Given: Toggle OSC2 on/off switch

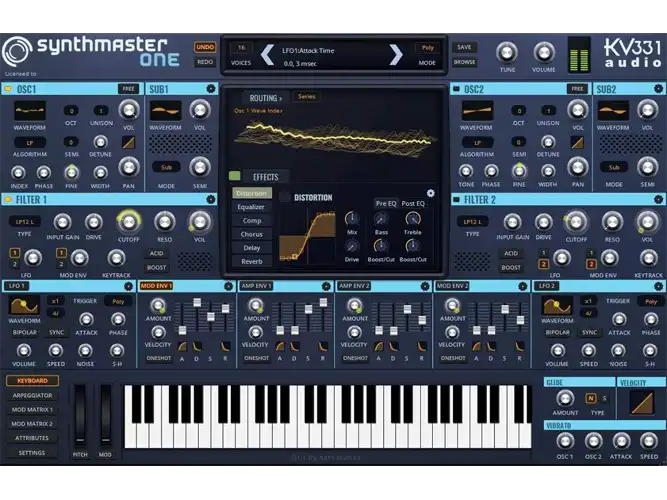Looking at the screenshot, I should [456, 89].
